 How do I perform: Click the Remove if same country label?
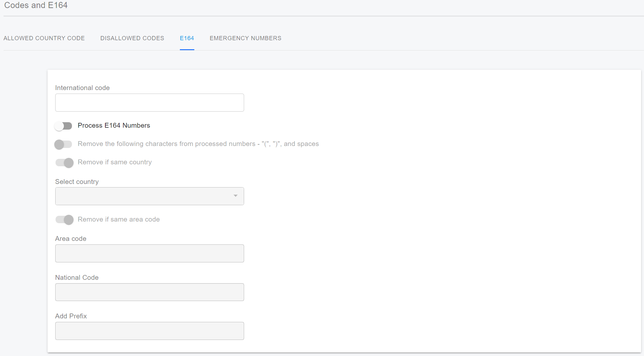(x=115, y=162)
